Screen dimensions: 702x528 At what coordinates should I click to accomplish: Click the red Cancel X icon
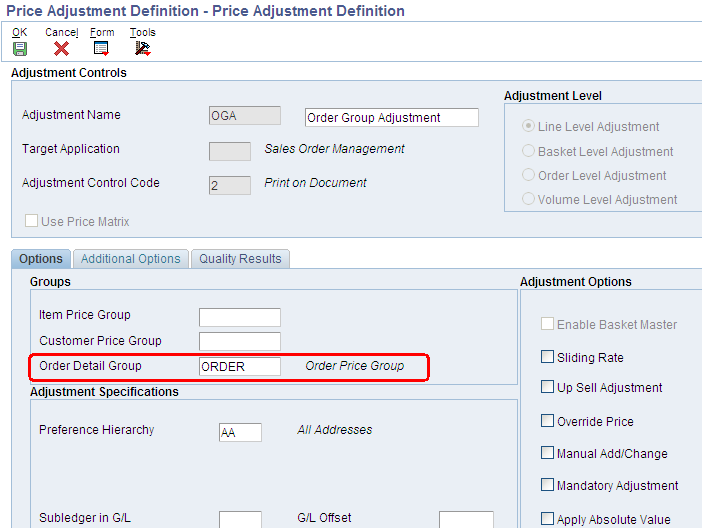pyautogui.click(x=61, y=48)
